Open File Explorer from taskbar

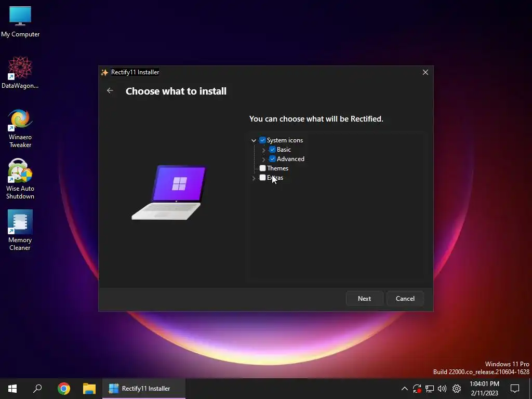pyautogui.click(x=89, y=389)
